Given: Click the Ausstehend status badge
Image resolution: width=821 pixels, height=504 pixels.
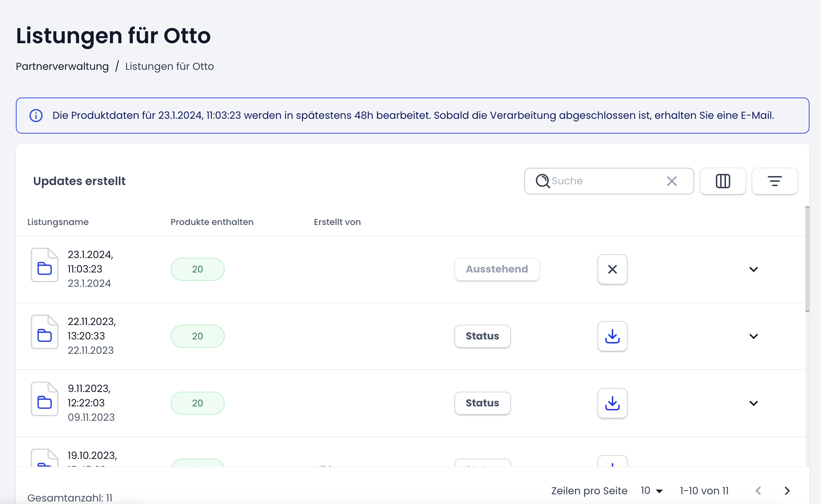Looking at the screenshot, I should point(497,269).
